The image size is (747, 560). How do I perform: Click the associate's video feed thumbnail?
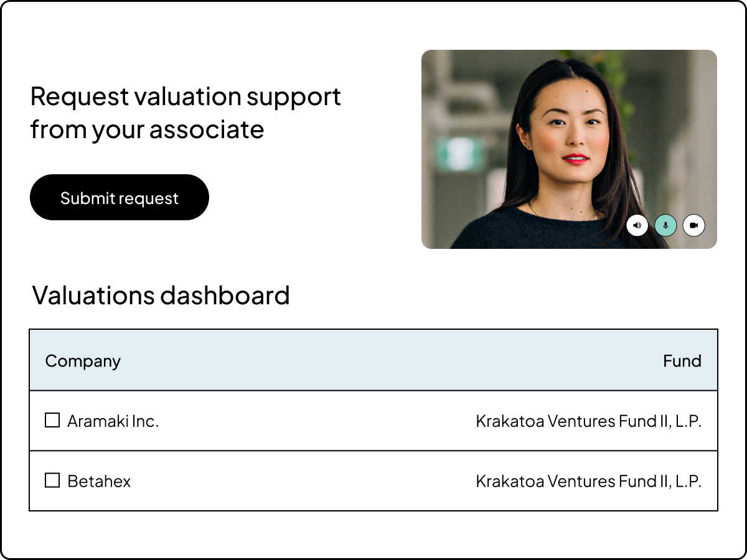[570, 148]
